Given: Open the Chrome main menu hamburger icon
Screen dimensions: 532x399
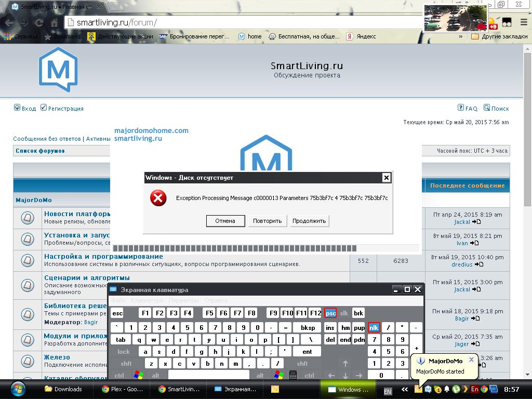Looking at the screenshot, I should [524, 22].
